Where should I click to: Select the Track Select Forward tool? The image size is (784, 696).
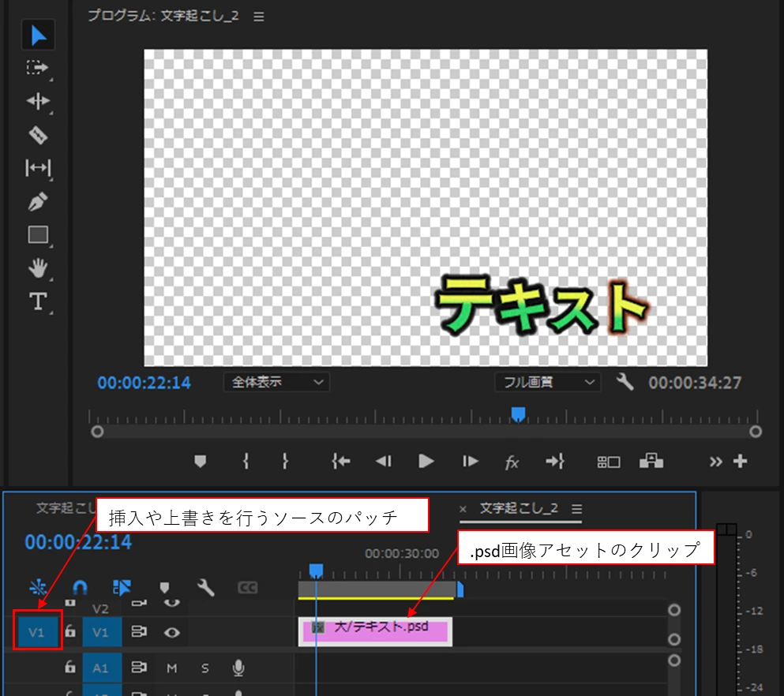(37, 67)
